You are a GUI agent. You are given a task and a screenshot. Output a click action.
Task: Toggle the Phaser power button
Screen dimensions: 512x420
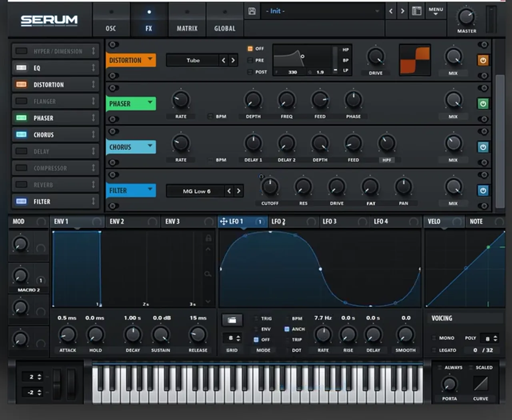pos(483,104)
